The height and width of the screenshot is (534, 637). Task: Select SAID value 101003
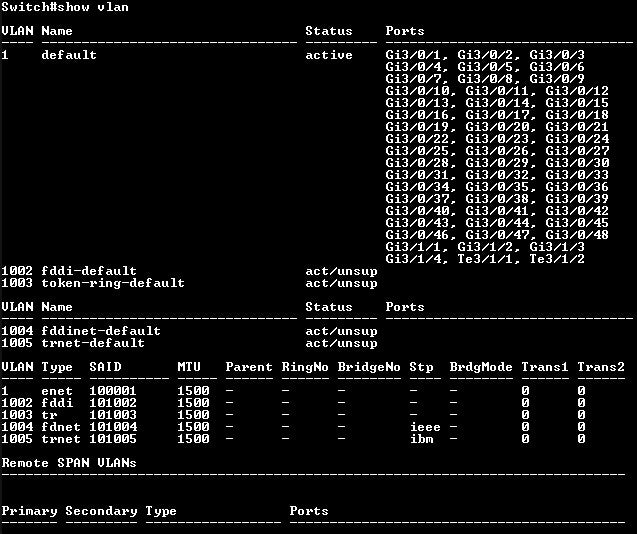click(x=113, y=415)
